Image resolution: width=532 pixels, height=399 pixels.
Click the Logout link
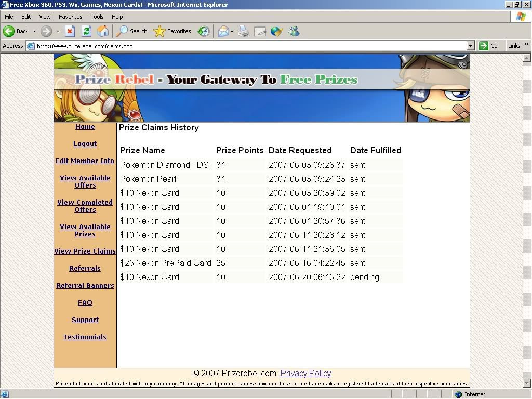point(85,143)
